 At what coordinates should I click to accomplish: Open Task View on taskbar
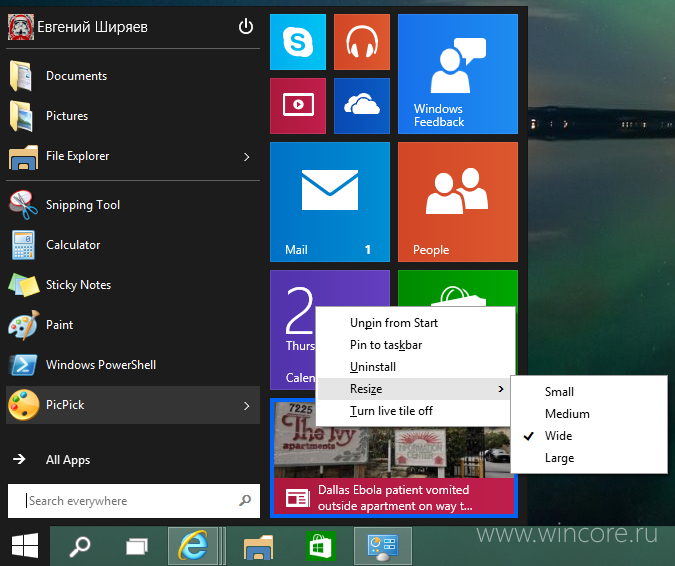[137, 547]
